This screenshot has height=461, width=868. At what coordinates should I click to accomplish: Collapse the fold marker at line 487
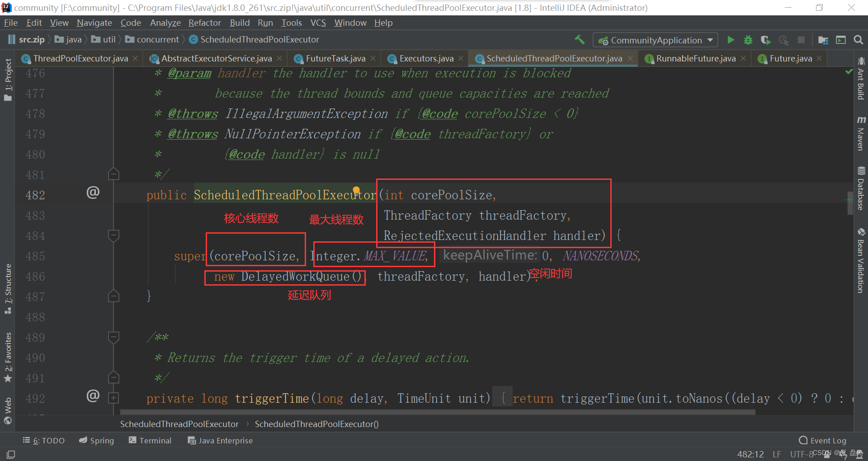point(113,296)
